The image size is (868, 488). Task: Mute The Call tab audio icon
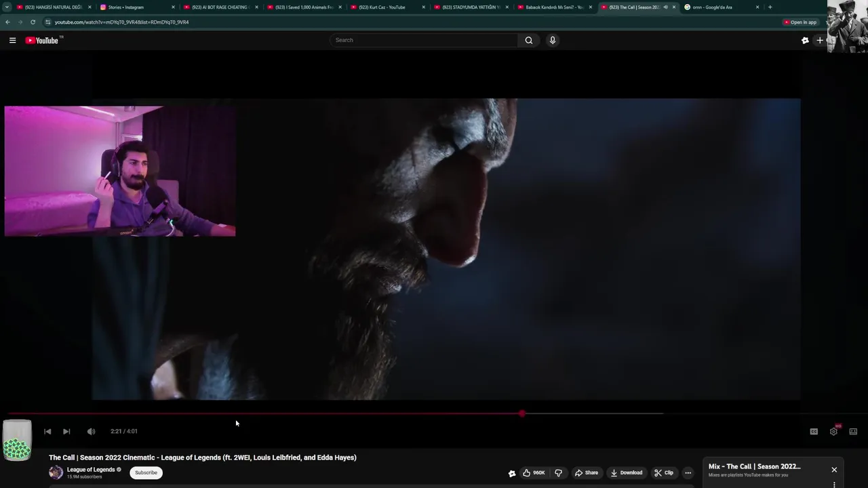[x=665, y=7]
